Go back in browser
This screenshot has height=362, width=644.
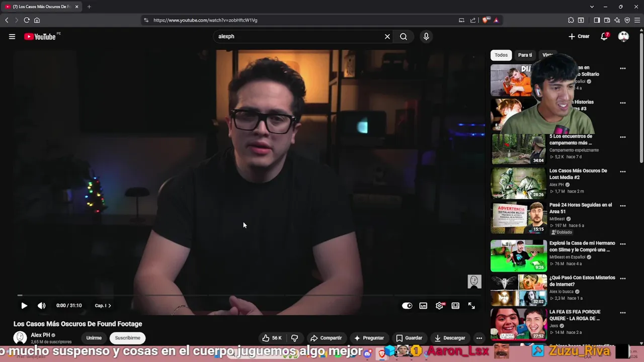(x=7, y=20)
